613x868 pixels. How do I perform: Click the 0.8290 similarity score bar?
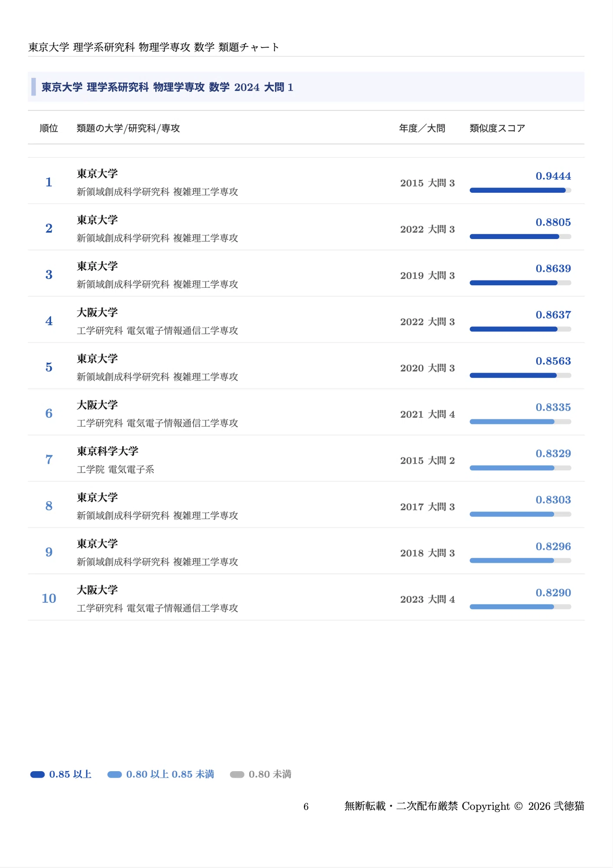tap(520, 607)
